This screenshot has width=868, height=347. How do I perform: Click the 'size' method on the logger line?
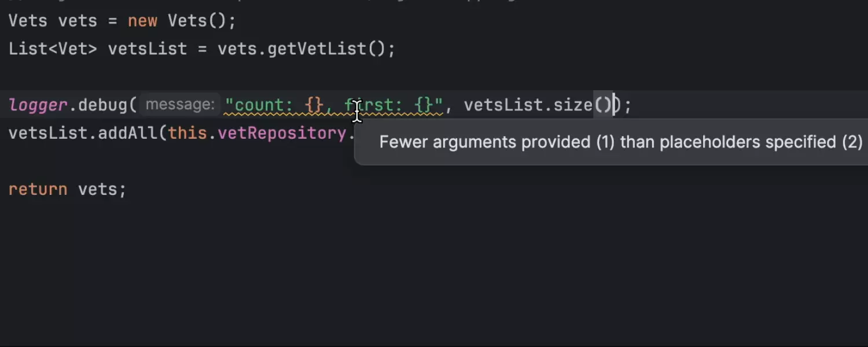tap(573, 105)
